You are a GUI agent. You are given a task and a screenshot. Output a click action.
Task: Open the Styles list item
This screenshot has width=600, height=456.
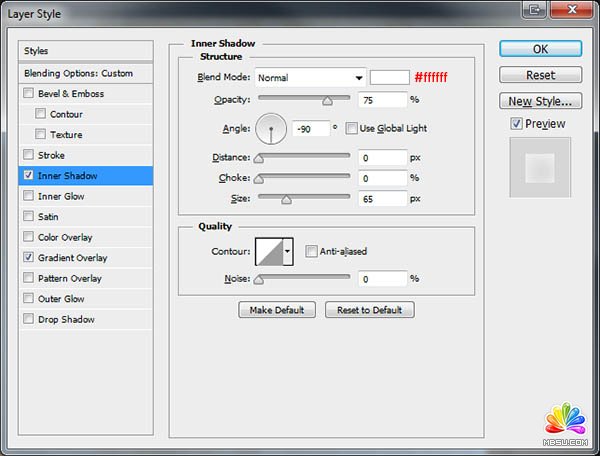pos(86,51)
